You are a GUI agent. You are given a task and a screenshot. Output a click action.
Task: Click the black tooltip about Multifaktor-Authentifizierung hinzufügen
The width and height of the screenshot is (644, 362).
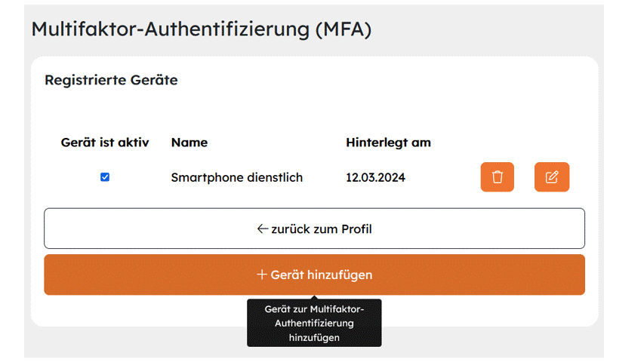pyautogui.click(x=314, y=323)
